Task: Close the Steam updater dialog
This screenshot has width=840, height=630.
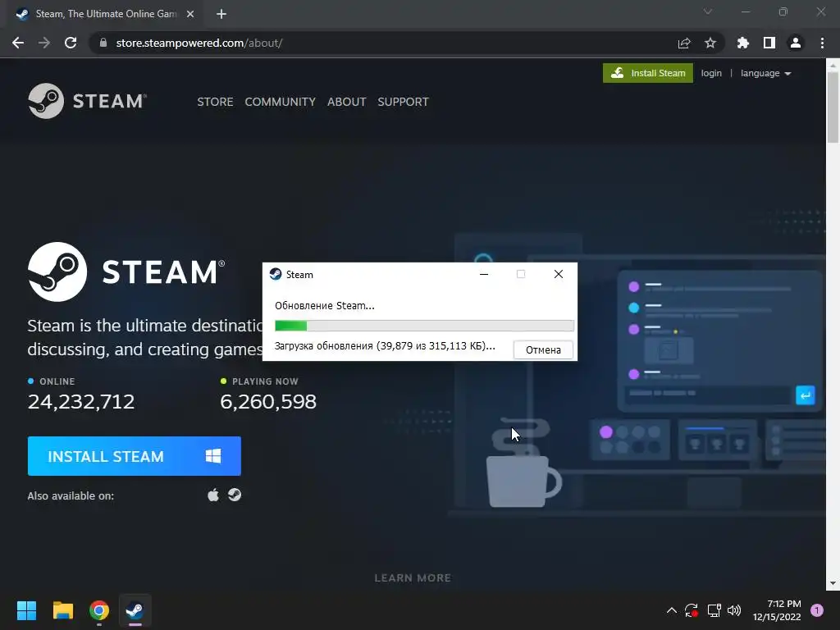Action: point(558,274)
